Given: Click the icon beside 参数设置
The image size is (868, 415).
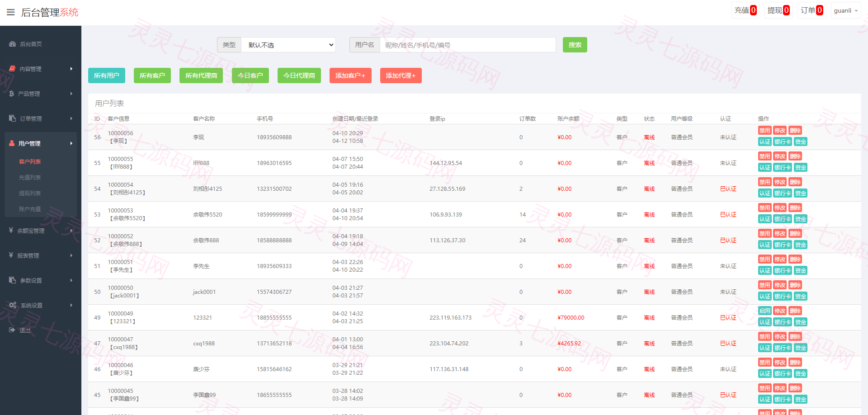Looking at the screenshot, I should (12, 280).
